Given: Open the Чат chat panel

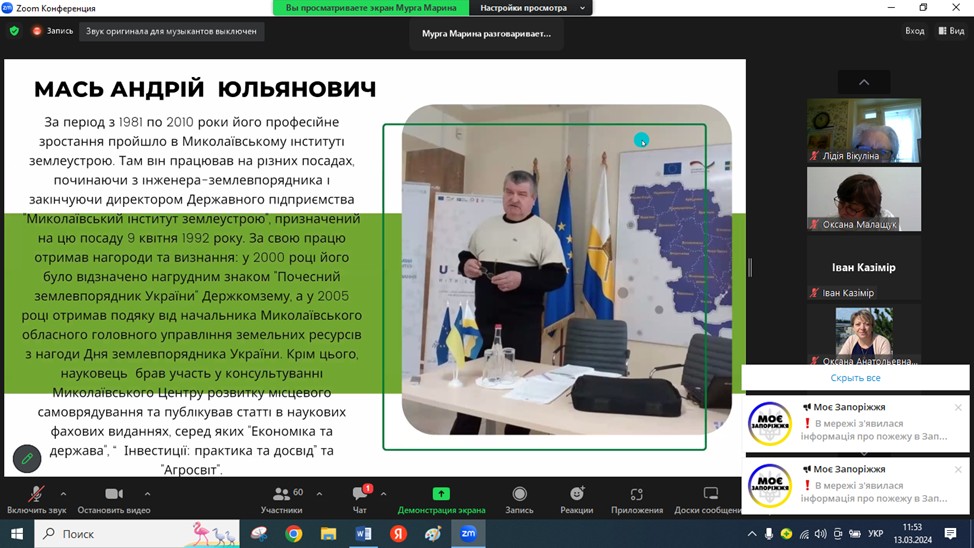Looking at the screenshot, I should coord(360,501).
